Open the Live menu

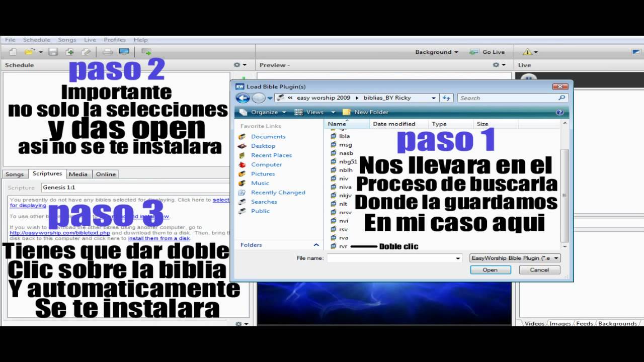[90, 40]
